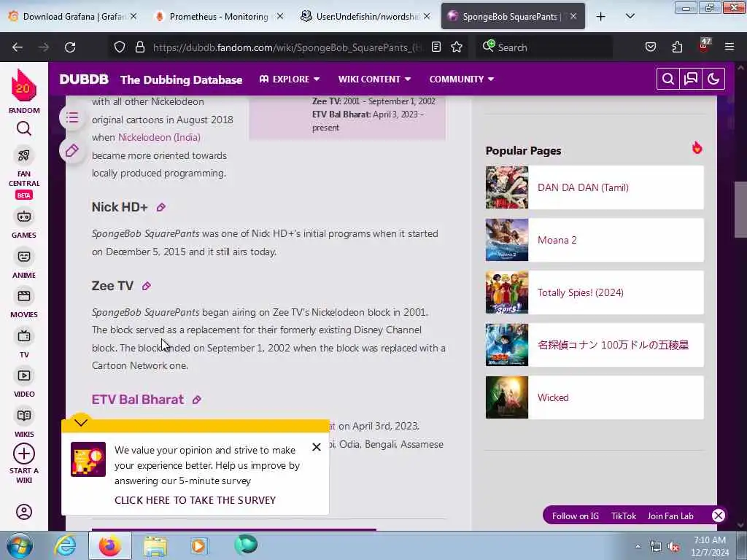
Task: Click Join Fan Lab
Action: (670, 516)
